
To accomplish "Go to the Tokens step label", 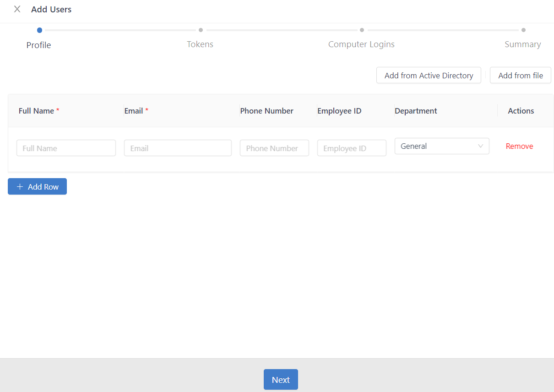I will coord(200,44).
